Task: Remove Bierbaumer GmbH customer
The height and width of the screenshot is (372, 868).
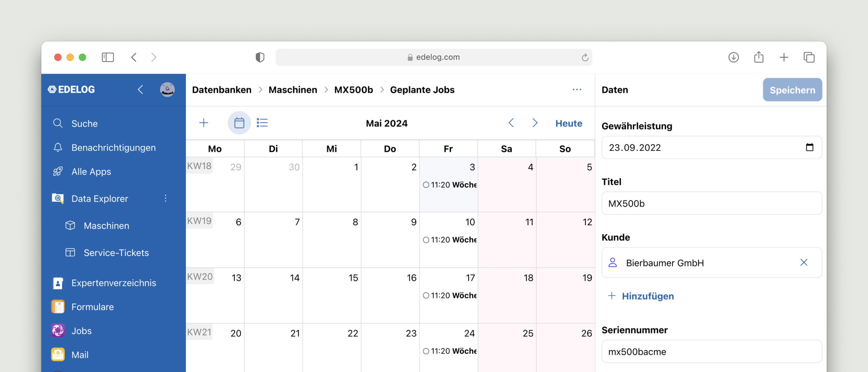Action: tap(804, 262)
